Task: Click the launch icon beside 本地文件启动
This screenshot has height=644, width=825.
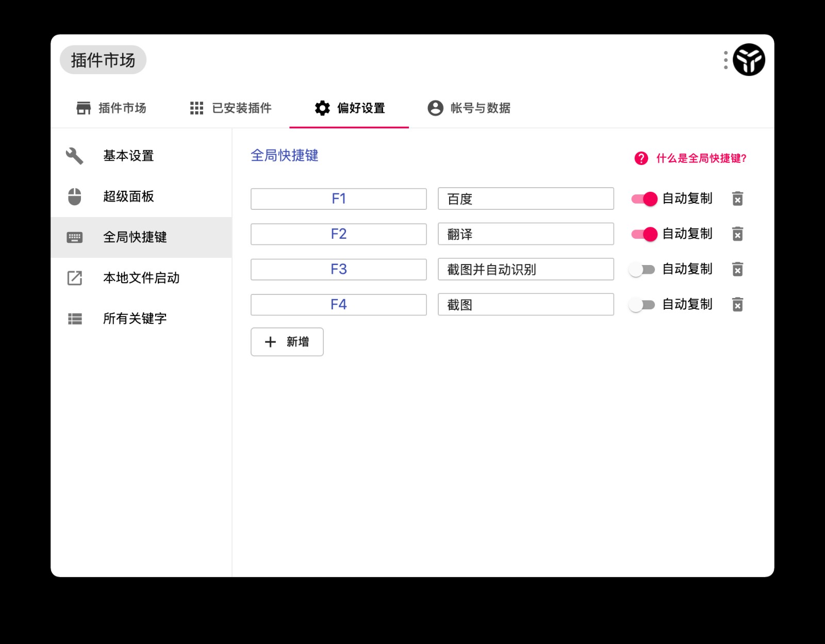Action: point(75,278)
